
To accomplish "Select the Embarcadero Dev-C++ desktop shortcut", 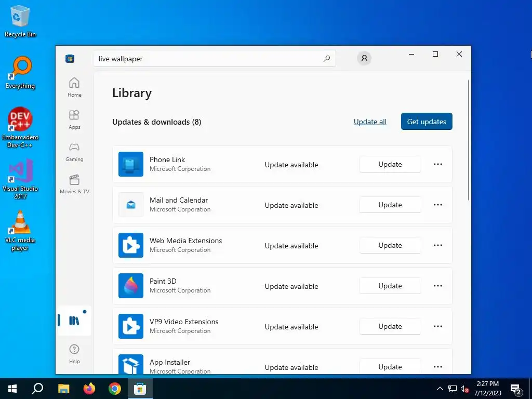I will 20,128.
